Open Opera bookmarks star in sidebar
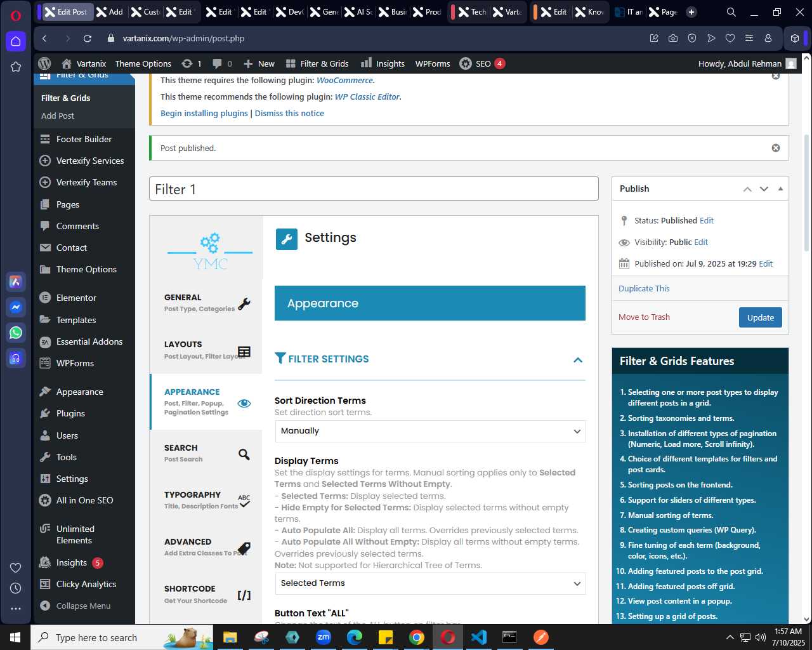The image size is (812, 650). pyautogui.click(x=16, y=67)
